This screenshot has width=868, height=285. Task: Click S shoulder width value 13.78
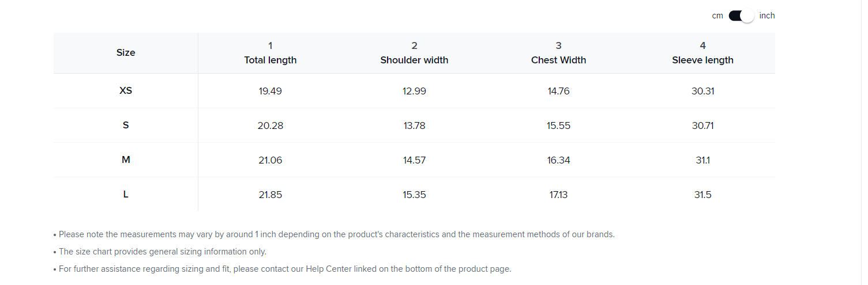tap(414, 126)
